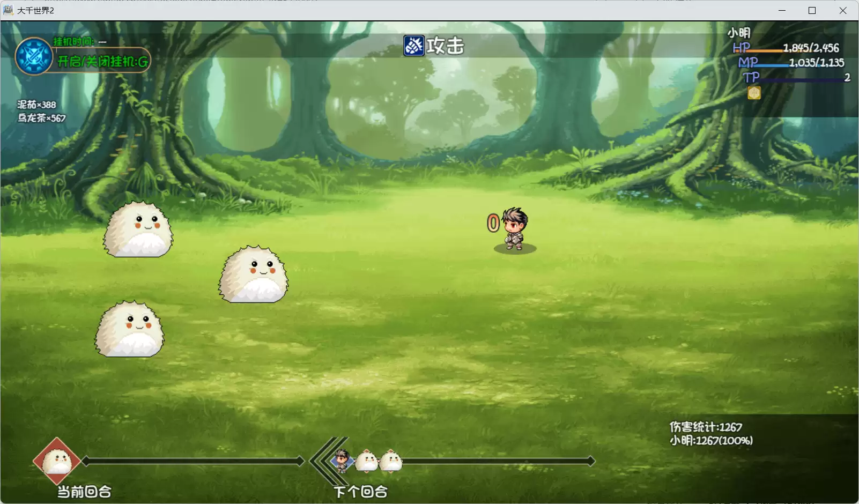Click the 当前回合 label
The width and height of the screenshot is (859, 504).
coord(84,492)
